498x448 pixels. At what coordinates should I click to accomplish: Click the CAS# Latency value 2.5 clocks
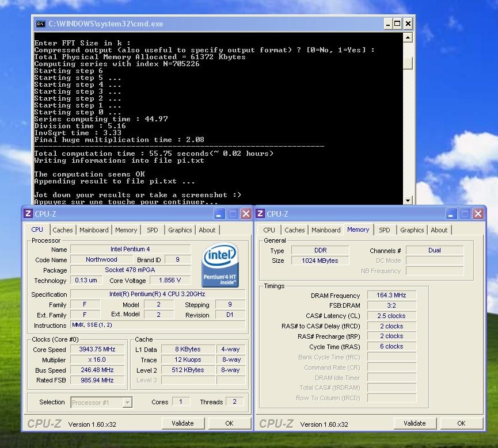(x=391, y=316)
